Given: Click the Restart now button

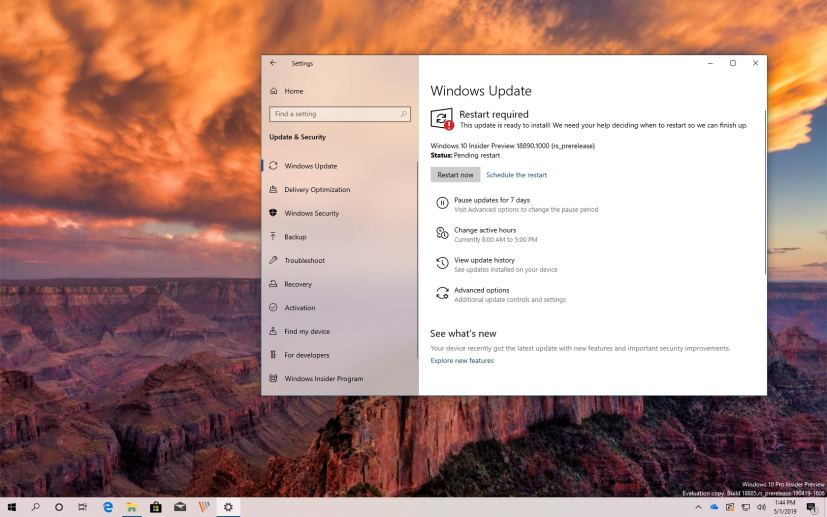Looking at the screenshot, I should [x=455, y=175].
